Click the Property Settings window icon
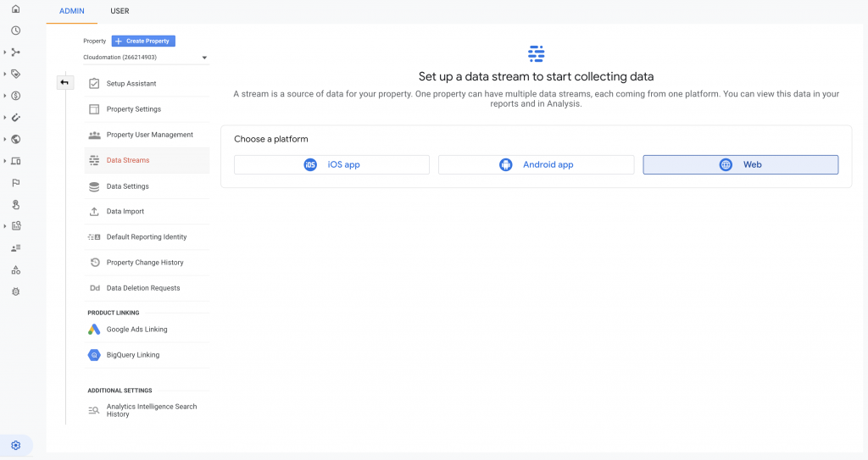Image resolution: width=868 pixels, height=460 pixels. (94, 109)
